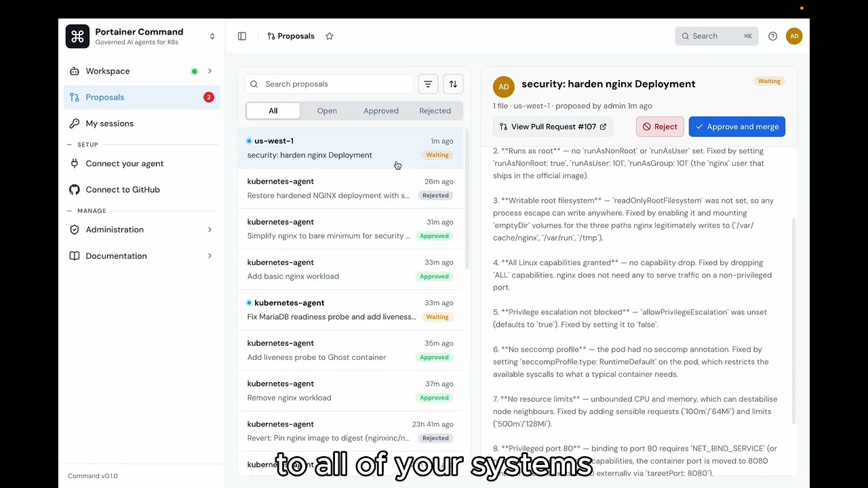
Task: Click the security: harden nginx Deployment title
Action: pos(608,84)
